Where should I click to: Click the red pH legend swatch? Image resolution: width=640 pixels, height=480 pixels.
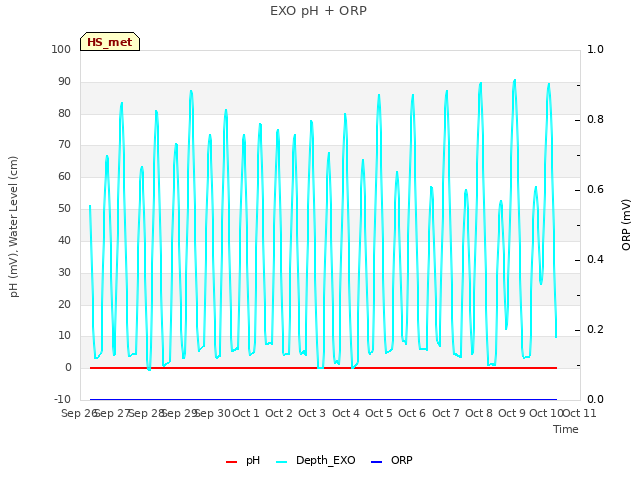tap(231, 462)
